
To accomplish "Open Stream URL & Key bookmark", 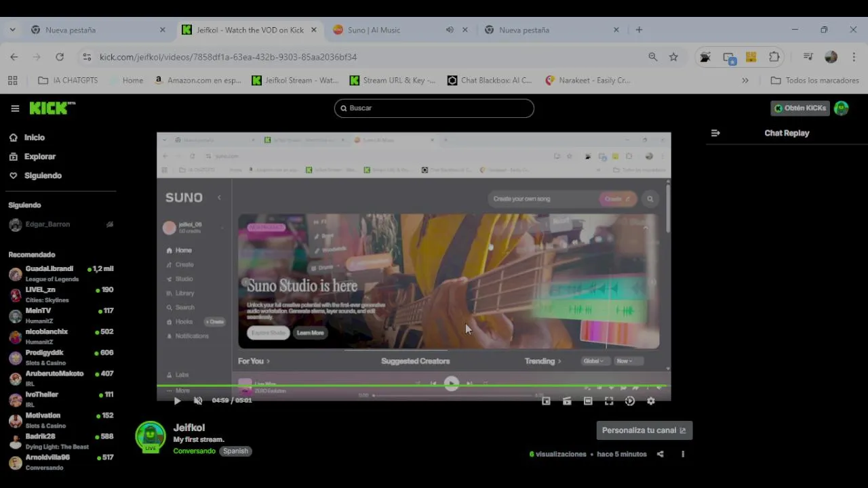I will coord(393,81).
